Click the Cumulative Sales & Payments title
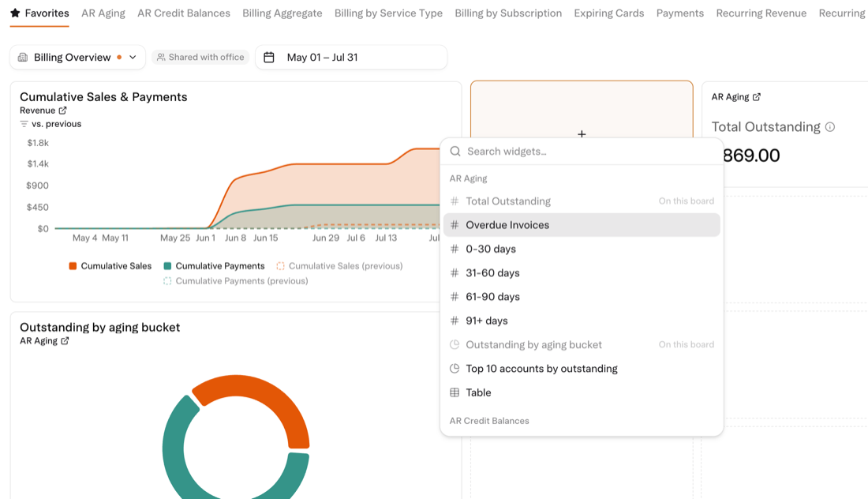The image size is (868, 499). [103, 97]
